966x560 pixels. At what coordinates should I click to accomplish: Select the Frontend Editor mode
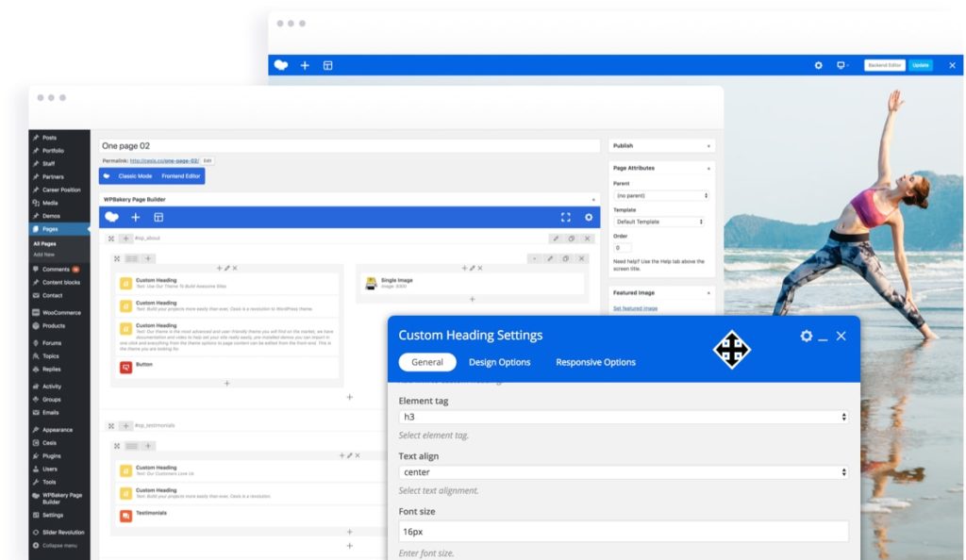point(181,175)
